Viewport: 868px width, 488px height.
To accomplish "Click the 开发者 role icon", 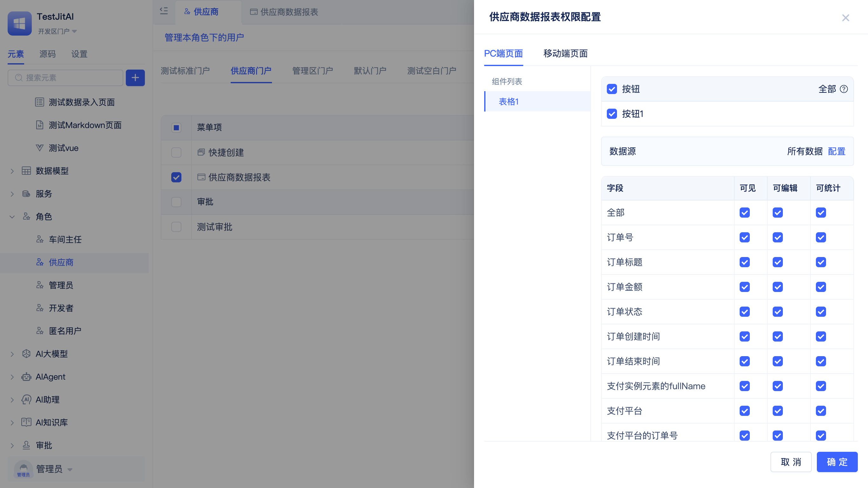I will pyautogui.click(x=40, y=308).
